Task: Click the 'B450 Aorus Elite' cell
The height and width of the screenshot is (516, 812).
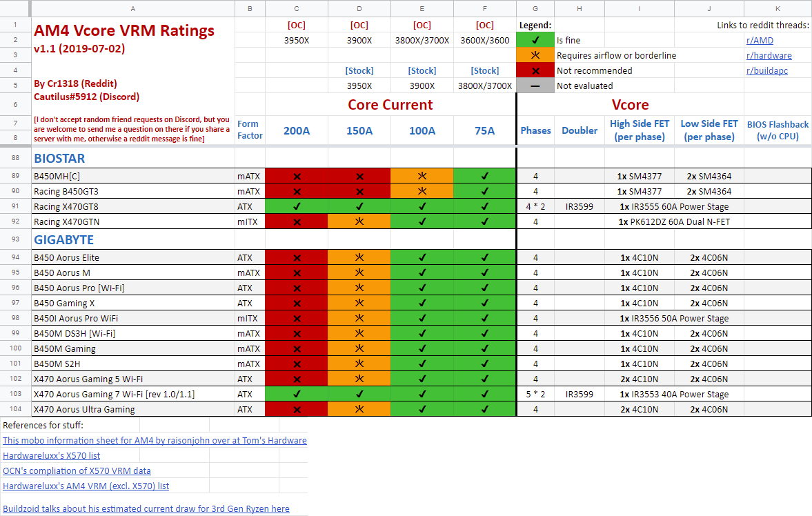Action: coord(133,257)
